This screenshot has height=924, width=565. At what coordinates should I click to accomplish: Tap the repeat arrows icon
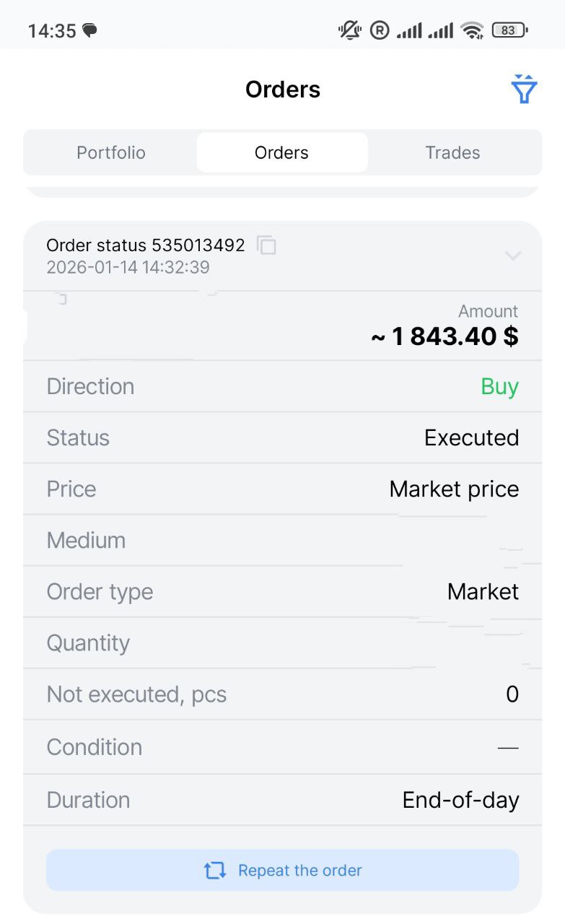pyautogui.click(x=215, y=871)
